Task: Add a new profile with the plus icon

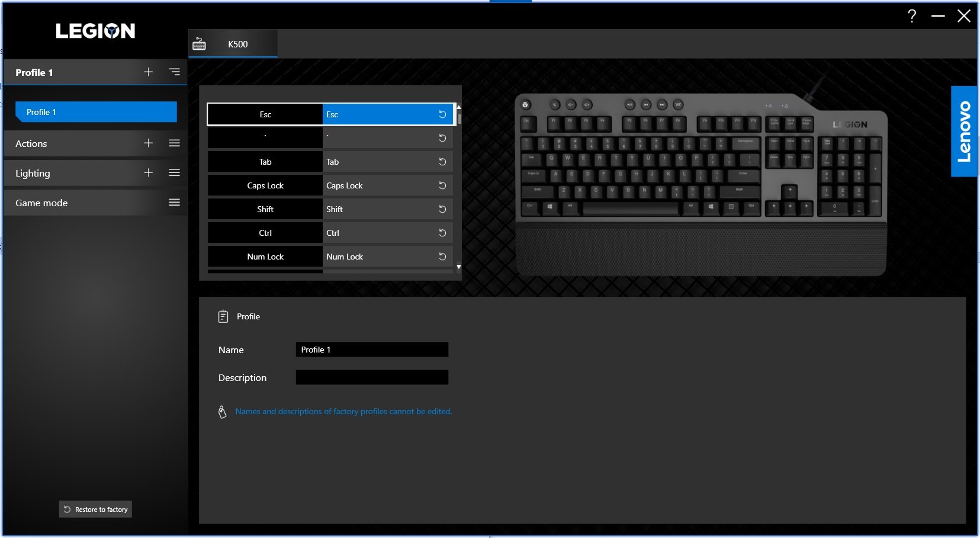Action: coord(148,72)
